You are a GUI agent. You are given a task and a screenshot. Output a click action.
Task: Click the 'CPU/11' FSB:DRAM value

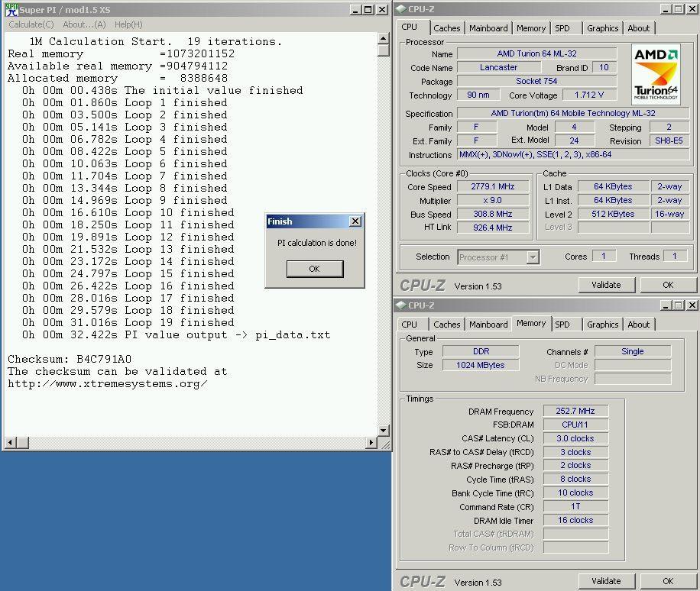click(575, 425)
